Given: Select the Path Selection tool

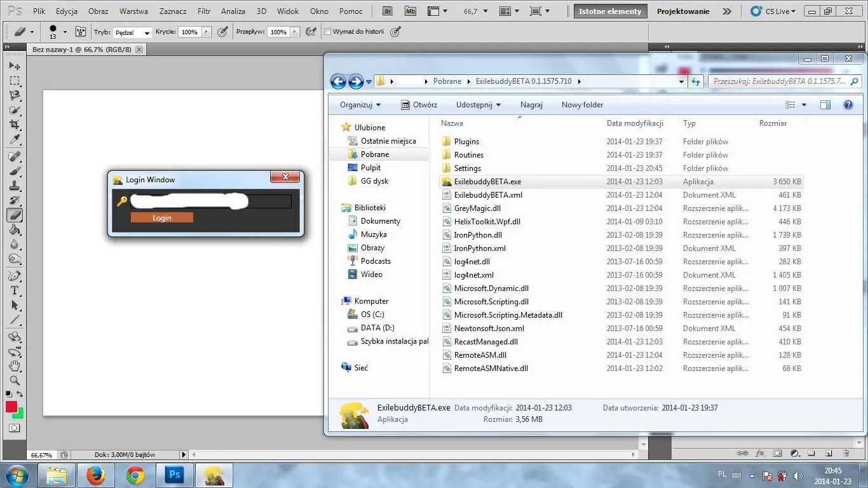Looking at the screenshot, I should click(x=15, y=305).
